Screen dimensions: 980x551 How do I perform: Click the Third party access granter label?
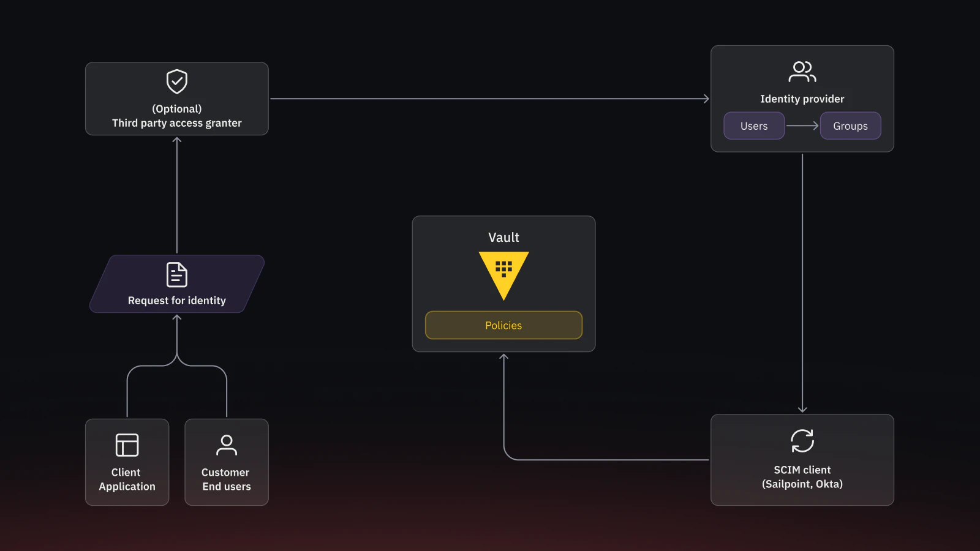pos(177,123)
